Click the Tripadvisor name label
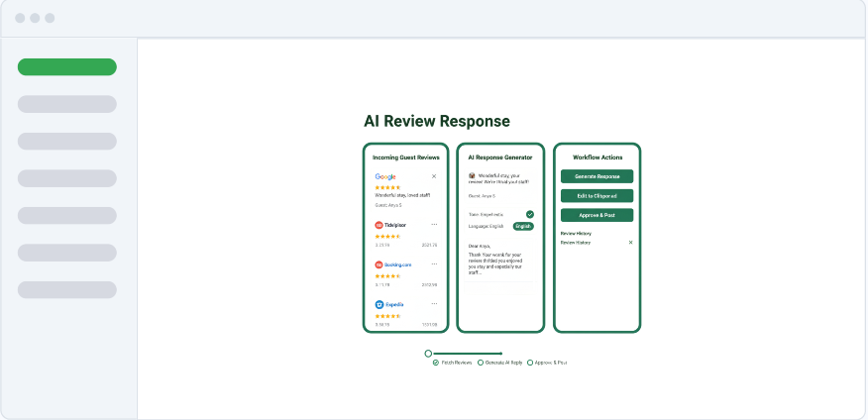 [395, 225]
